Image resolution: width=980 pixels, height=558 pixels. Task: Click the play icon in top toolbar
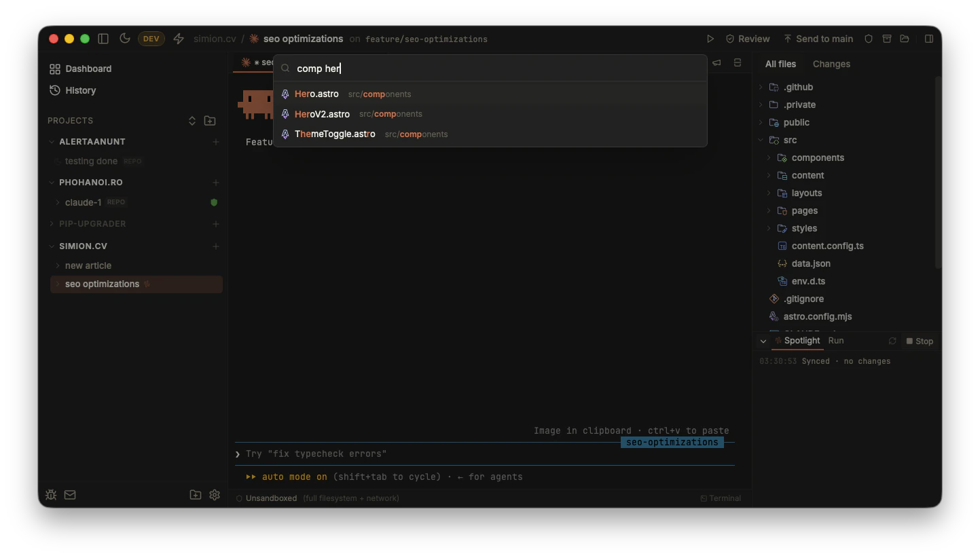click(x=710, y=39)
